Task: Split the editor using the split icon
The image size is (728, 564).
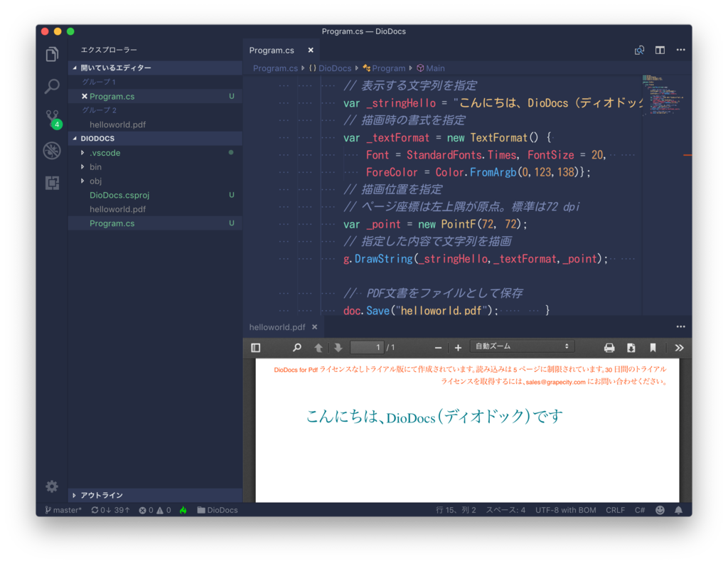Action: (660, 50)
